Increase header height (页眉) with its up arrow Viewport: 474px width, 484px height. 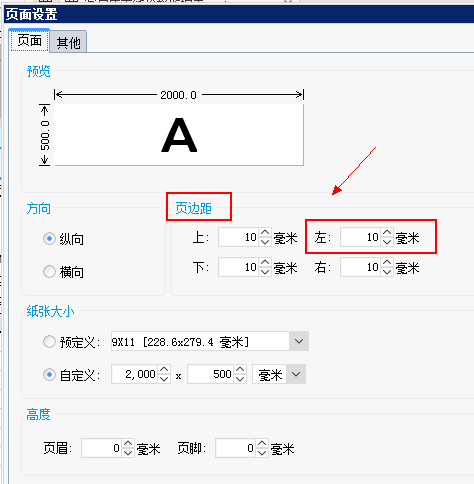coord(128,444)
